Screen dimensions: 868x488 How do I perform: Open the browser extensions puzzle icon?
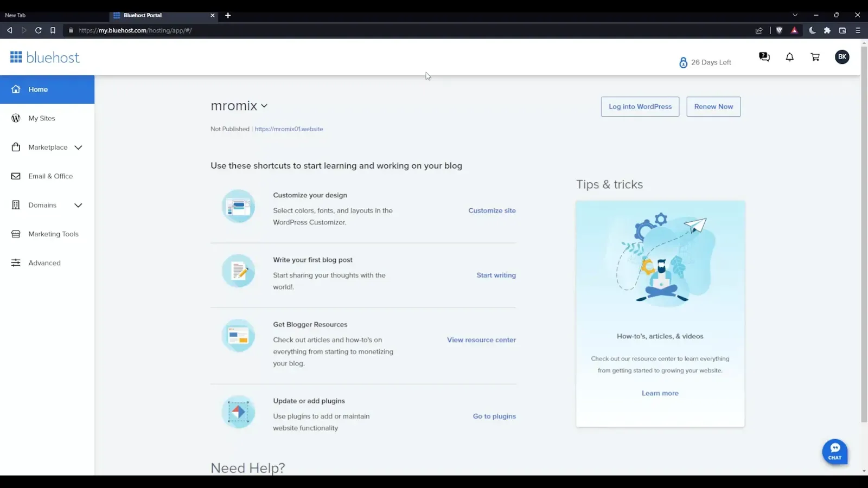coord(827,30)
